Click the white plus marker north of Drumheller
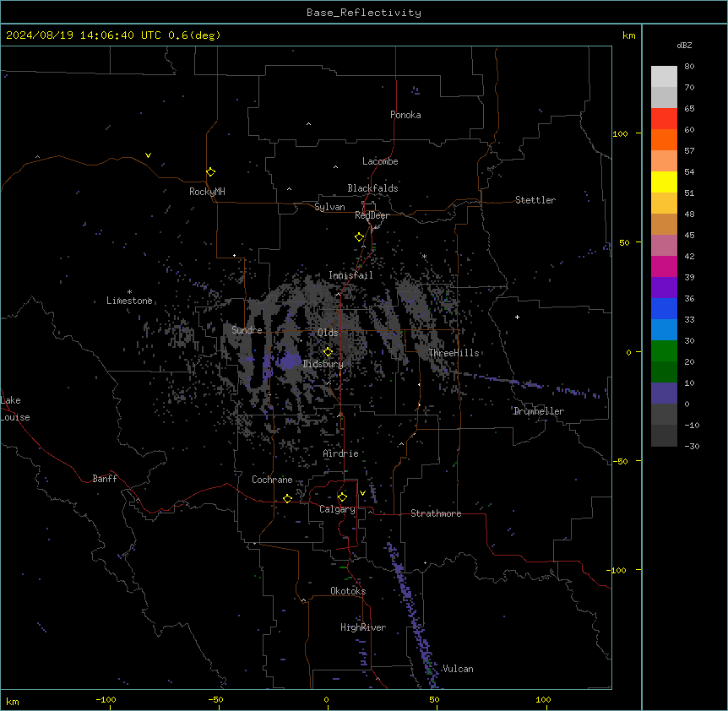Screen dimensions: 728x711 tap(517, 317)
